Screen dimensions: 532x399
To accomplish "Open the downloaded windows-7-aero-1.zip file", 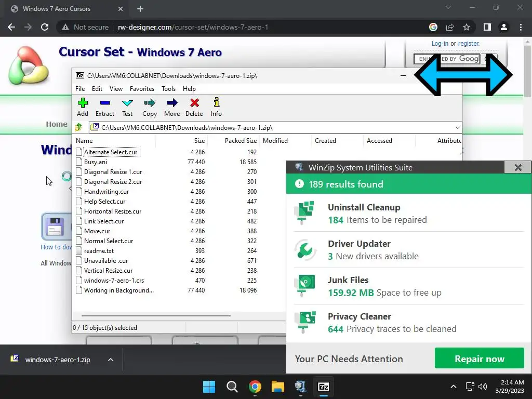I will point(58,360).
